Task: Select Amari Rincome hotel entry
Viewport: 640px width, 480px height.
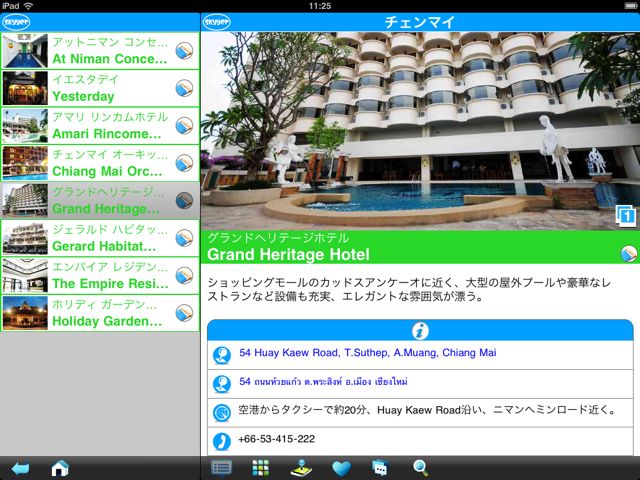Action: (100, 126)
